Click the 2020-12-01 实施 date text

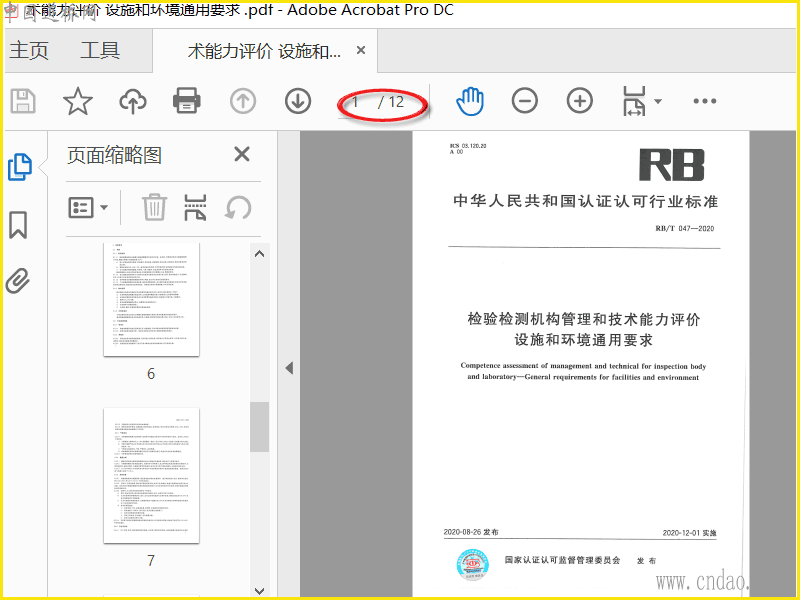(x=689, y=533)
